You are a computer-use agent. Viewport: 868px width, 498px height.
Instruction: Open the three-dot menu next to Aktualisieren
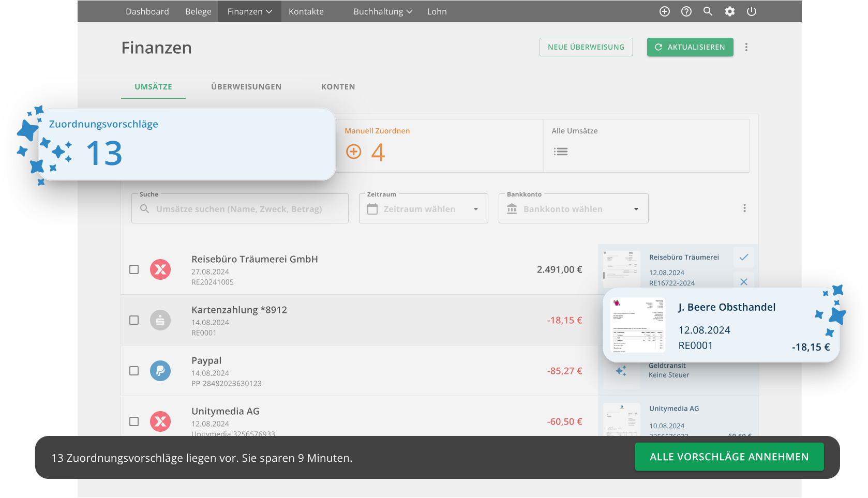pos(746,47)
